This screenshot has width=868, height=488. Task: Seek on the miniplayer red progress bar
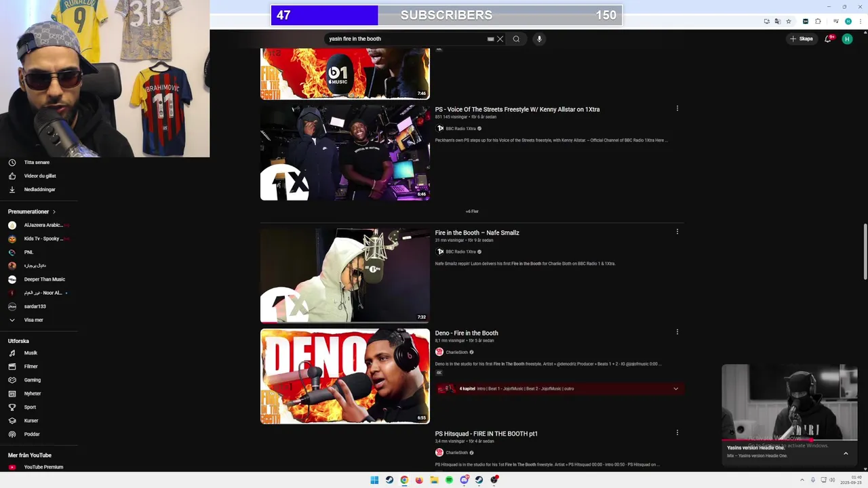789,441
